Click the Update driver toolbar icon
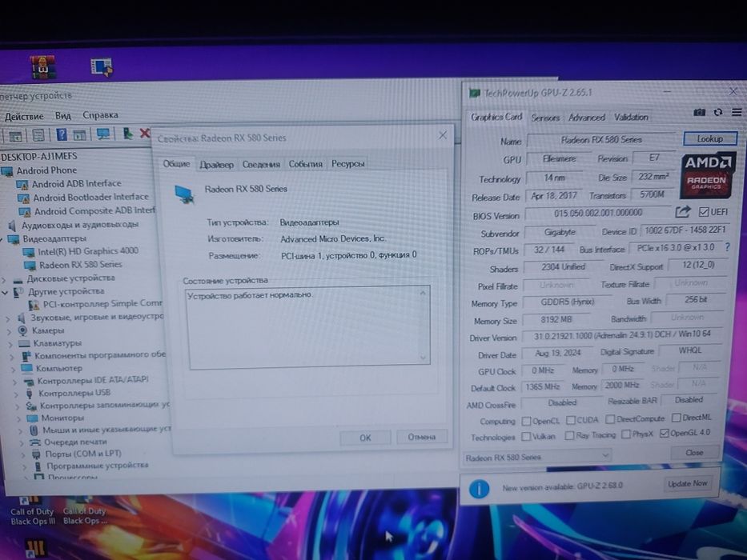747x560 pixels. pos(127,134)
